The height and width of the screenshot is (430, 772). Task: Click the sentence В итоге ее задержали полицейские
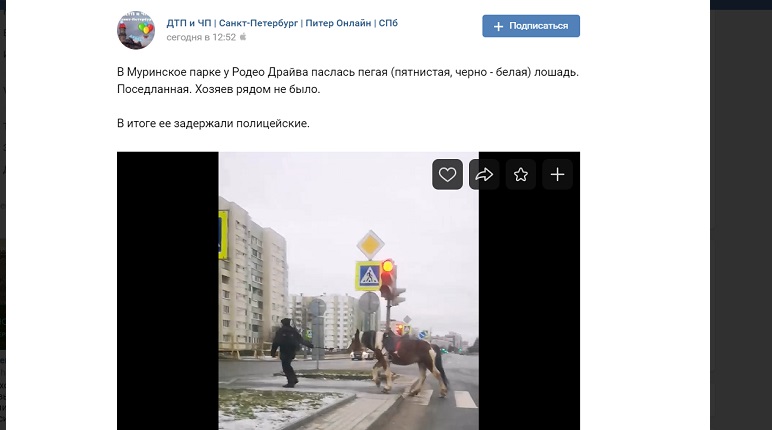coord(213,123)
